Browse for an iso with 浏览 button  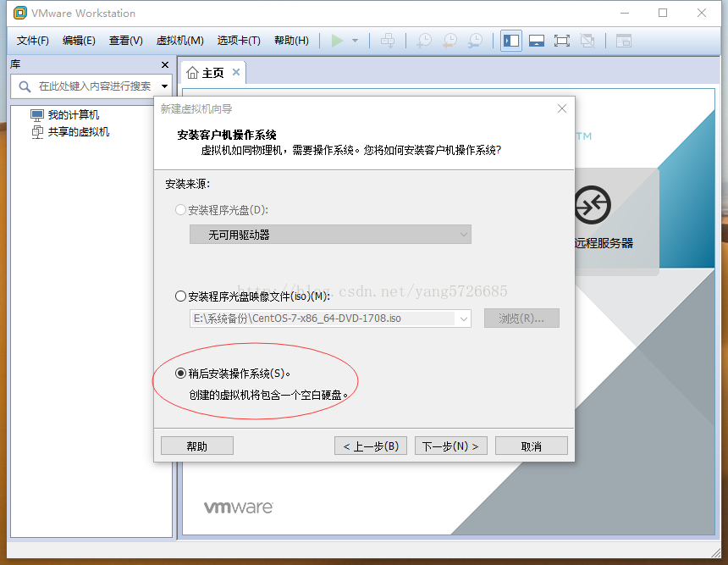(x=521, y=318)
